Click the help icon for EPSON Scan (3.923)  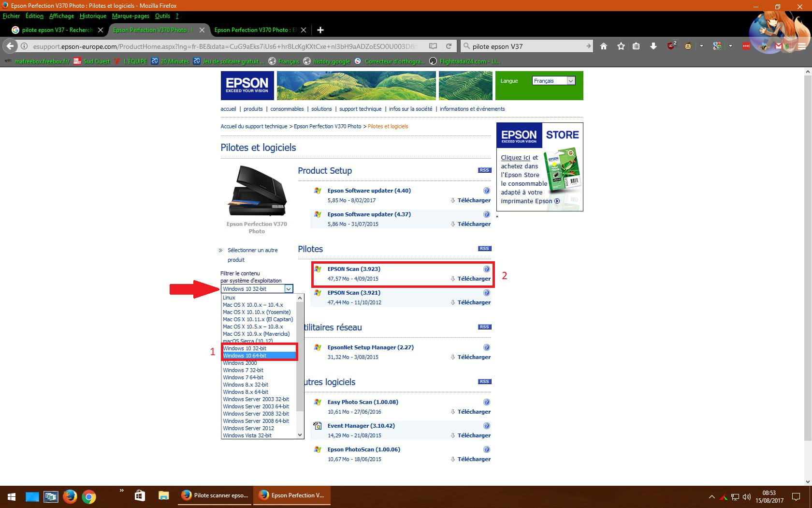pyautogui.click(x=487, y=269)
